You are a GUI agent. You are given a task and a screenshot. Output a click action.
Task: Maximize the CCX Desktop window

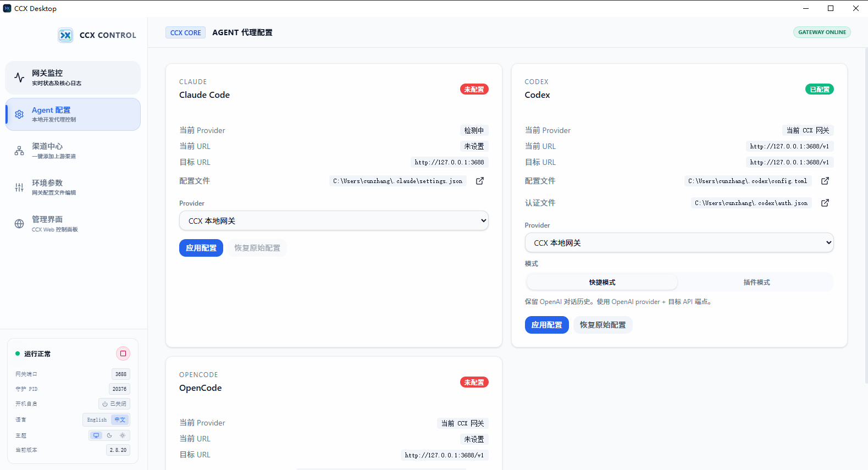[831, 8]
